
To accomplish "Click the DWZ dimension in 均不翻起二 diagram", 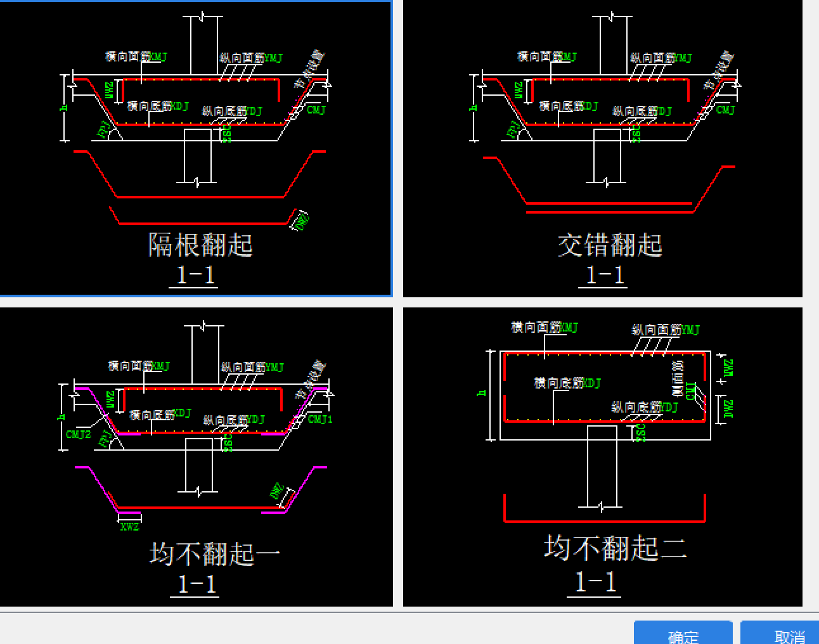I will (x=729, y=409).
